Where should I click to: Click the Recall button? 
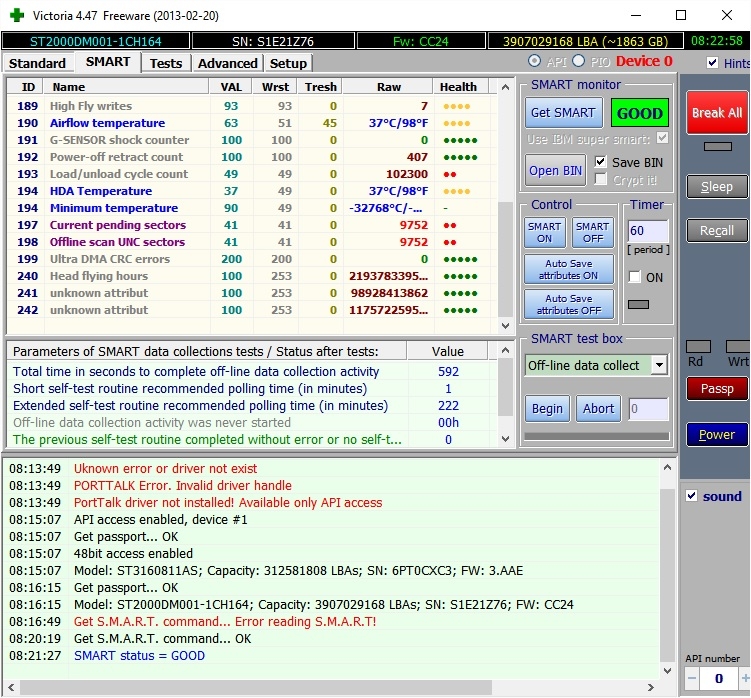point(717,230)
